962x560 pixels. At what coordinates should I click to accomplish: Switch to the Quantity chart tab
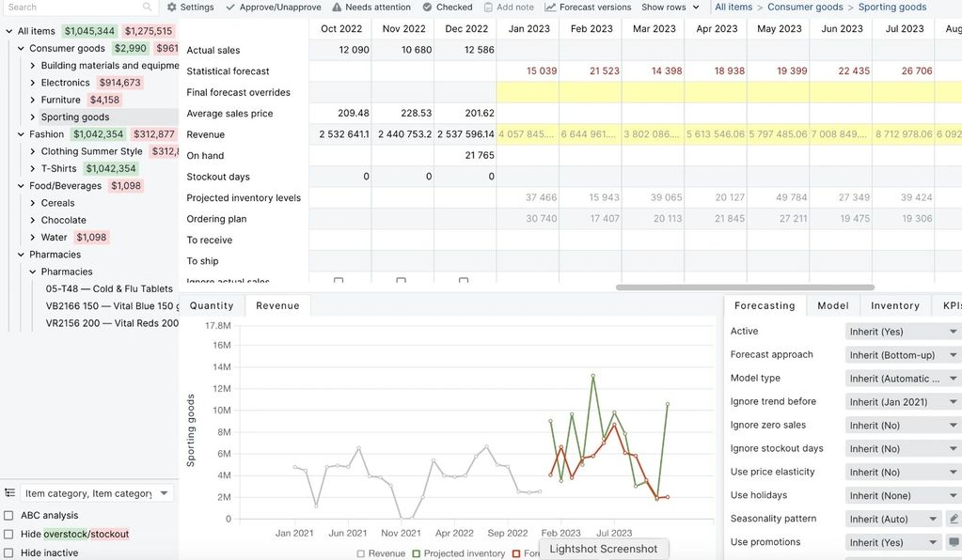point(212,305)
